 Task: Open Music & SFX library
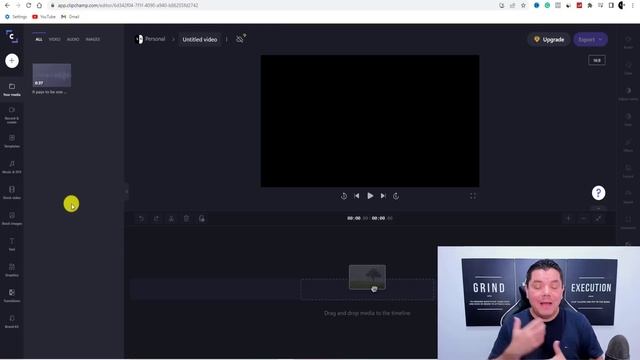pos(12,167)
